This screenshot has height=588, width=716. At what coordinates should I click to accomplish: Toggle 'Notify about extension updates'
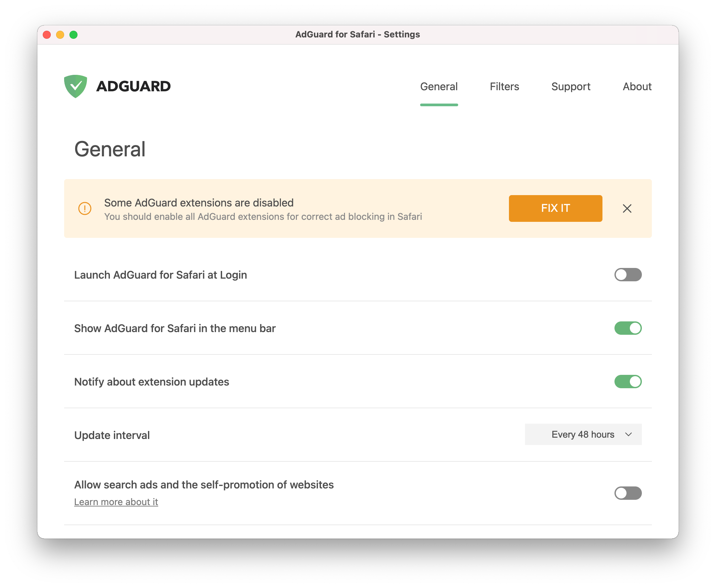tap(629, 382)
